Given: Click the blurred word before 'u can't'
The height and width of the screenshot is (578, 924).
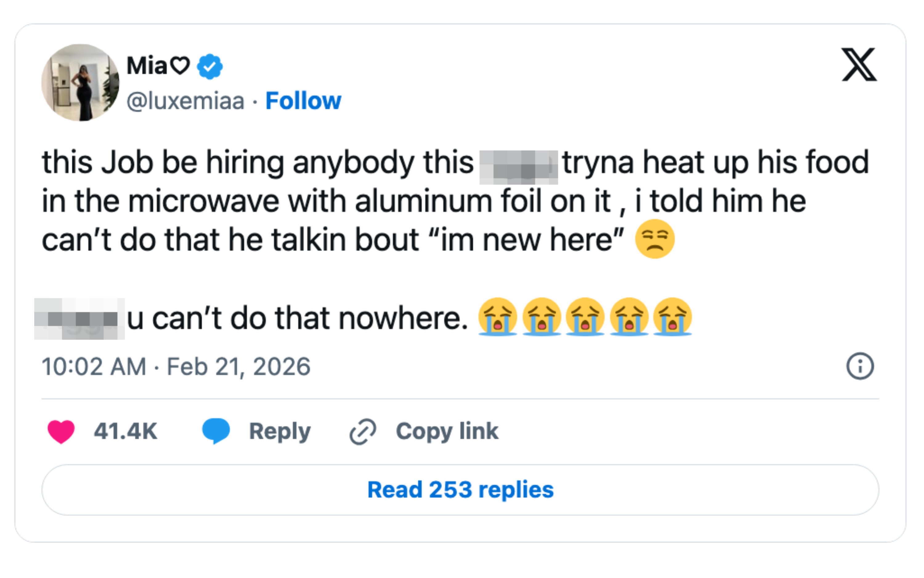Looking at the screenshot, I should [x=79, y=319].
